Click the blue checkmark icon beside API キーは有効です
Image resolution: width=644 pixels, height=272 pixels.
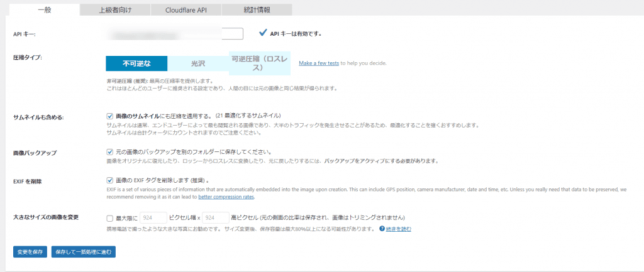264,33
